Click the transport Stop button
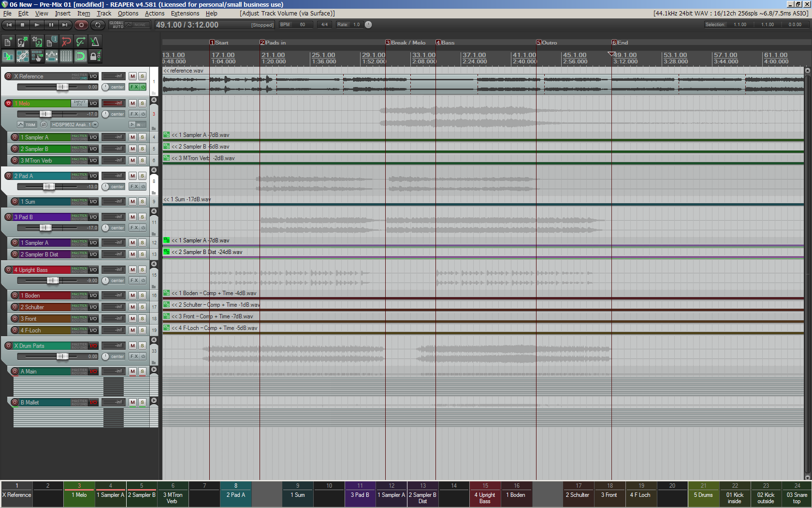Screen dimensions: 812x508 click(22, 25)
